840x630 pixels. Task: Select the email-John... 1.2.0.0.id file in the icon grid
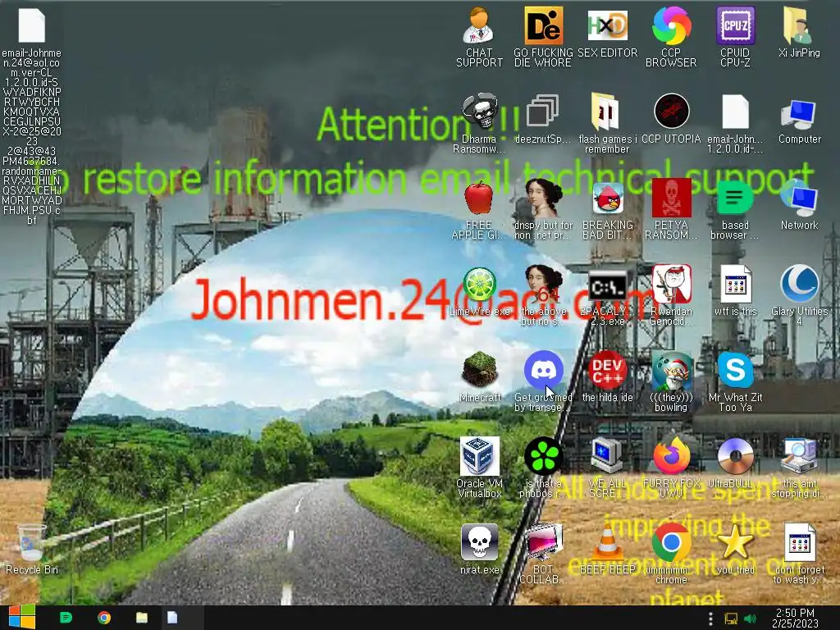[x=735, y=124]
